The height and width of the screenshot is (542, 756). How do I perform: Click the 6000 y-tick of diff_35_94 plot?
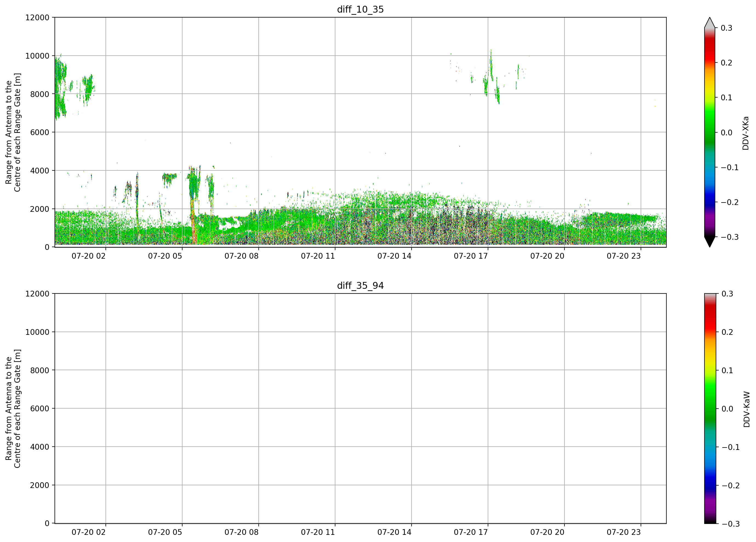[40, 409]
